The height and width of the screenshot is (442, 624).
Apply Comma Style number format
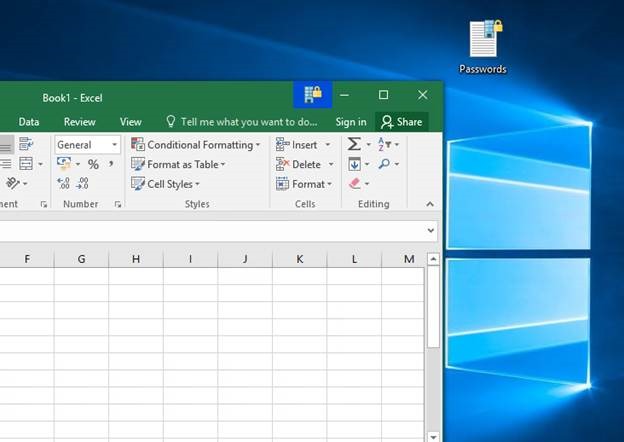pos(109,164)
